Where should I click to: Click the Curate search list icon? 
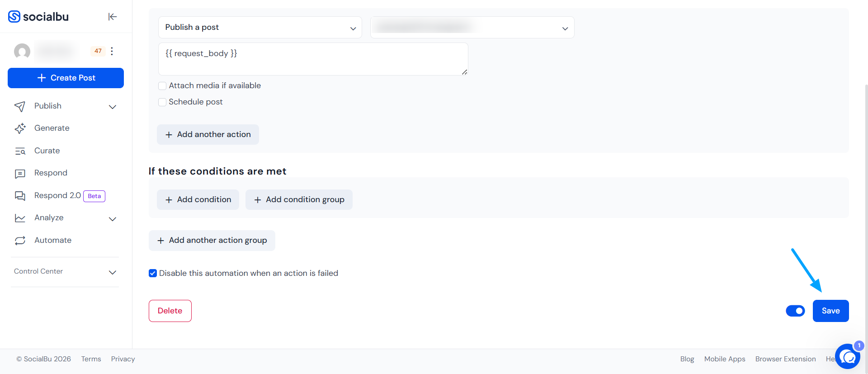pyautogui.click(x=20, y=151)
